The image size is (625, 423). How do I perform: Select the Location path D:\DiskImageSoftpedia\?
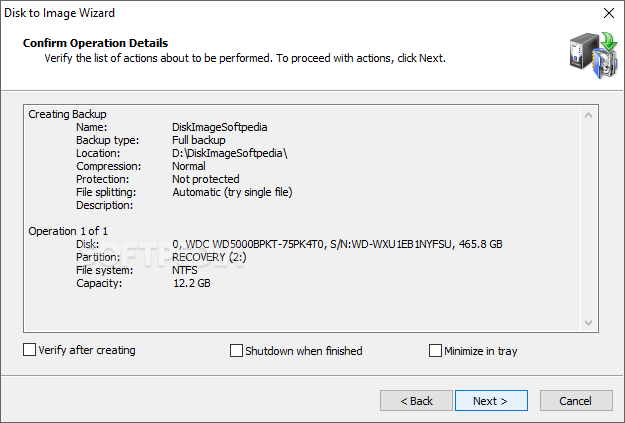pos(230,153)
